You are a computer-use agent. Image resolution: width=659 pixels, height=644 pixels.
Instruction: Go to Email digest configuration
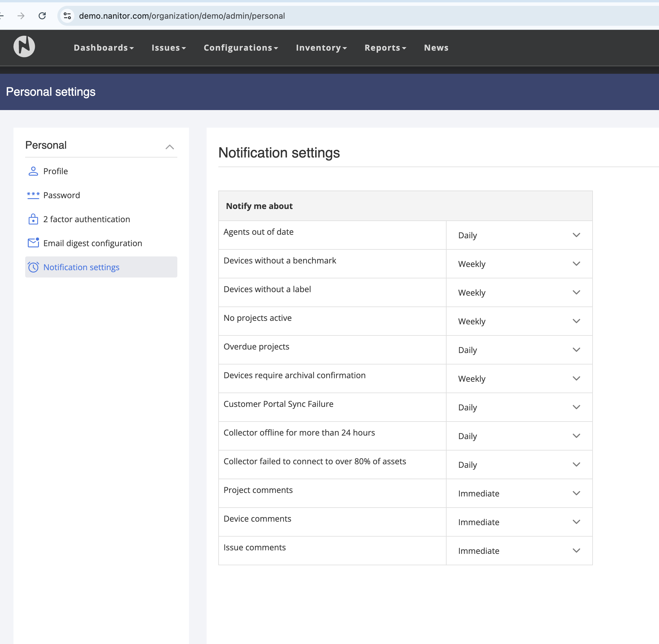[x=93, y=243]
